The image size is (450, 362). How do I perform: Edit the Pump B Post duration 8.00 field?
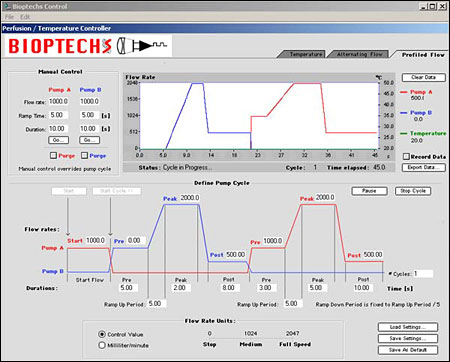(x=230, y=287)
